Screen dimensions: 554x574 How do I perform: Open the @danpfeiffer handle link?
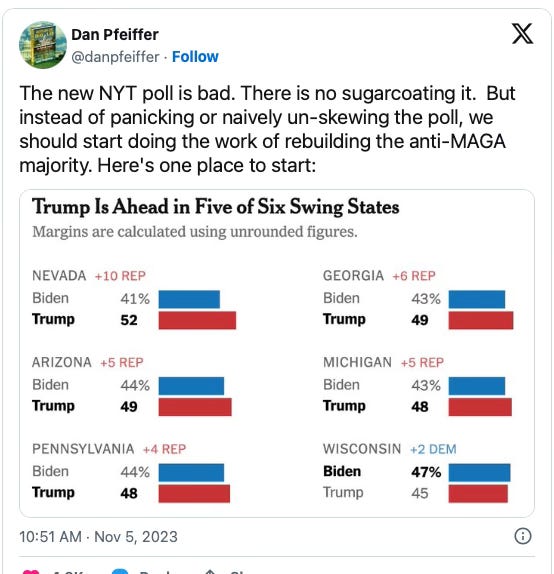point(115,57)
